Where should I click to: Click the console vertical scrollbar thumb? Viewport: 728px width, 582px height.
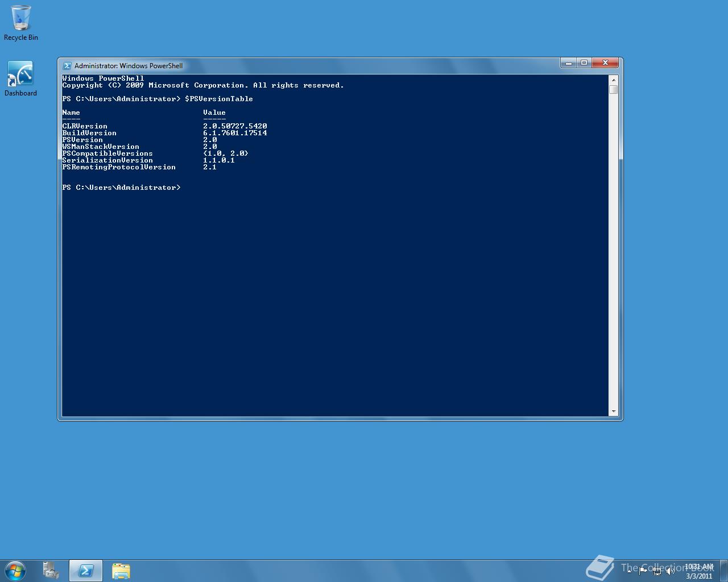coord(614,89)
